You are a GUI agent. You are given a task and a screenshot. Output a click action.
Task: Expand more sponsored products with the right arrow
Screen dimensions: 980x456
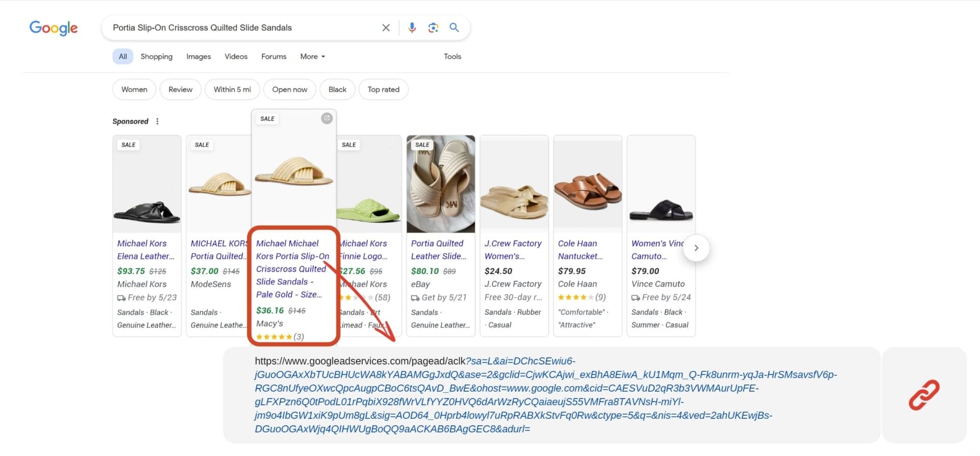[696, 248]
